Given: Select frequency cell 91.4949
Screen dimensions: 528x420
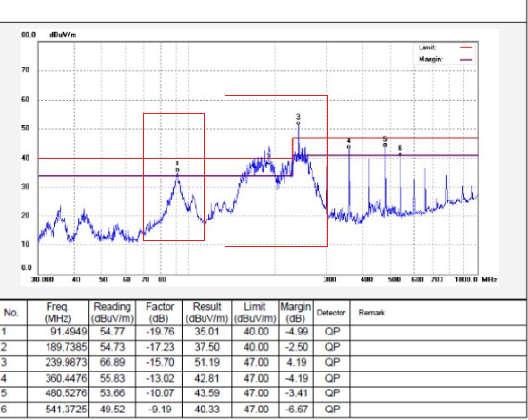Looking at the screenshot, I should point(68,332).
